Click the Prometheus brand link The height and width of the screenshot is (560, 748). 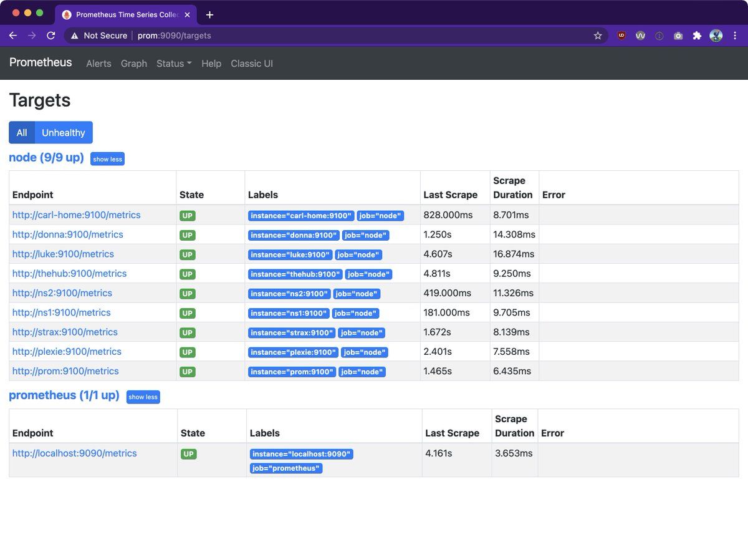pyautogui.click(x=41, y=62)
